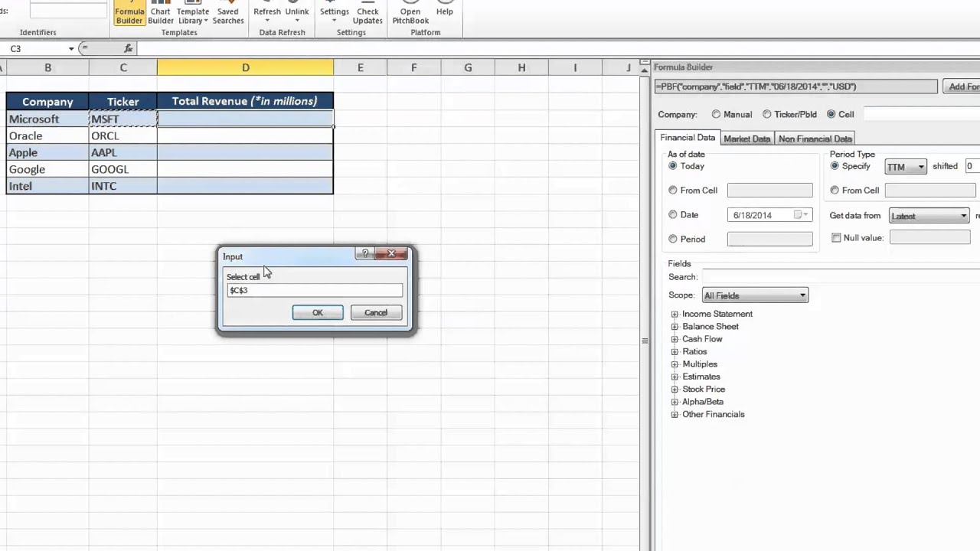Select column D header
The width and height of the screenshot is (980, 551).
pos(245,67)
